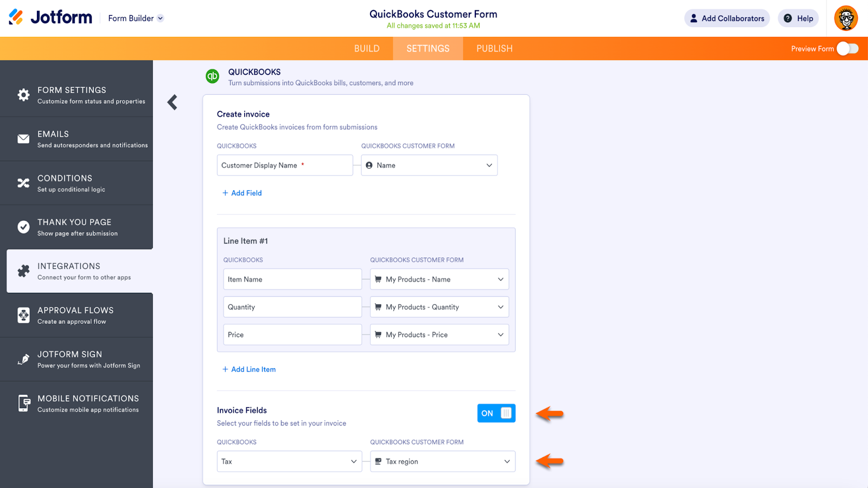Switch to the BUILD tab
This screenshot has height=488, width=868.
point(367,49)
